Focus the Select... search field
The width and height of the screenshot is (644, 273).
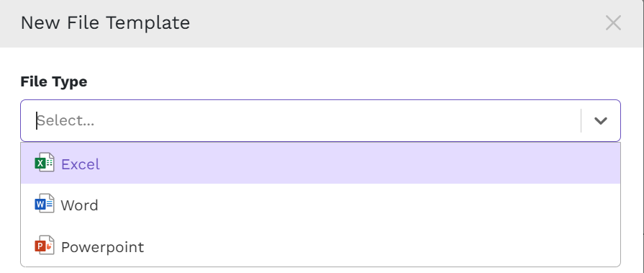[x=301, y=120]
